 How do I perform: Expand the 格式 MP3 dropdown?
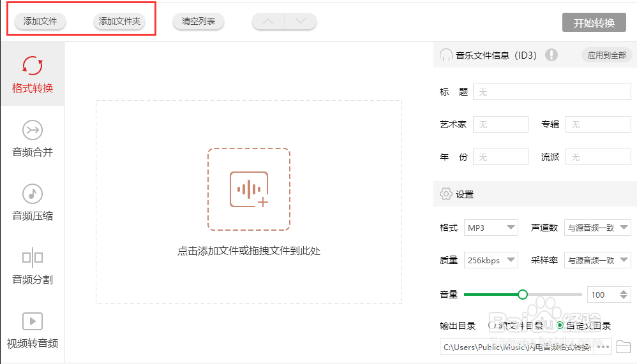coord(491,228)
